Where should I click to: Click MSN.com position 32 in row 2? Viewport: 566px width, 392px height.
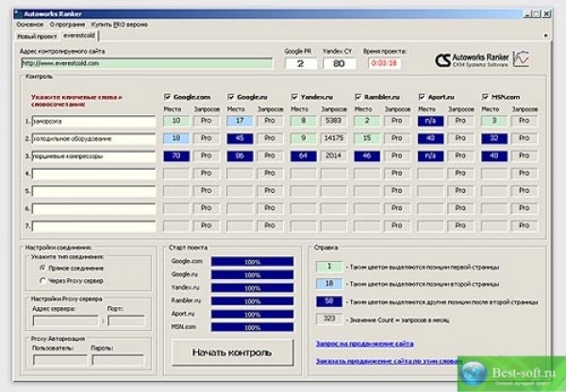tap(494, 139)
